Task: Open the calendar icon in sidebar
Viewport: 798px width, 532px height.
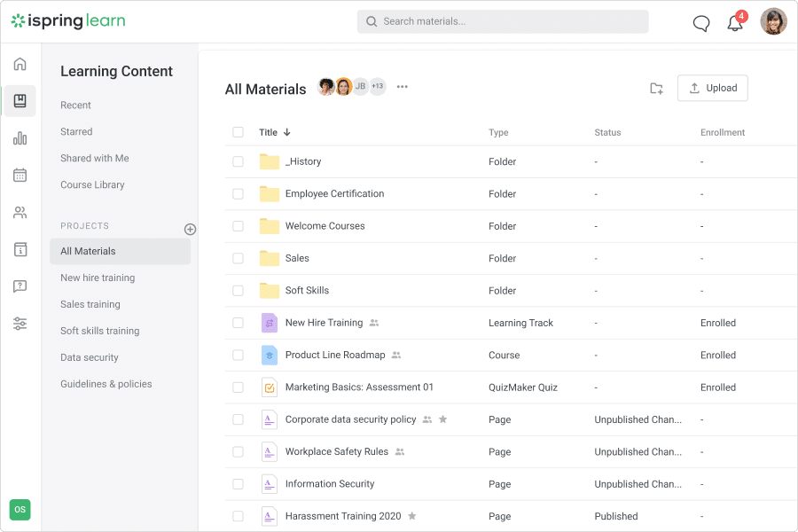Action: 20,176
